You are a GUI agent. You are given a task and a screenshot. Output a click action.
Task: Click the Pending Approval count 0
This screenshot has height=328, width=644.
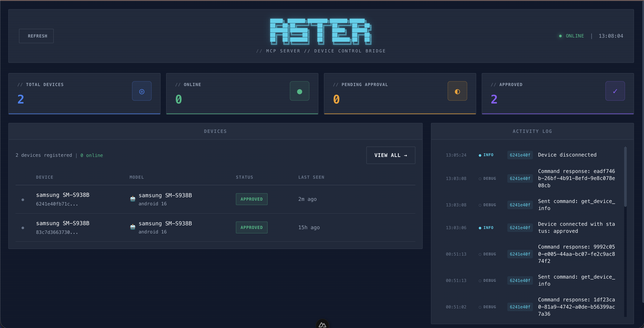tap(336, 99)
